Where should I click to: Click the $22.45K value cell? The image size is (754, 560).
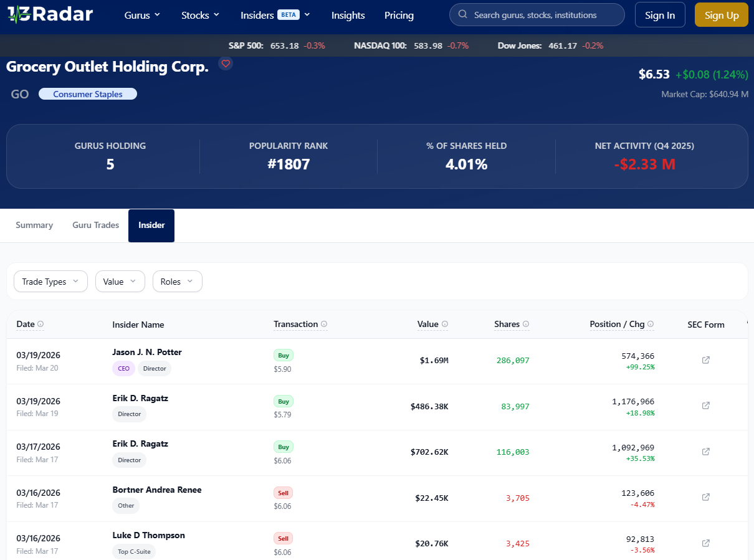(432, 498)
